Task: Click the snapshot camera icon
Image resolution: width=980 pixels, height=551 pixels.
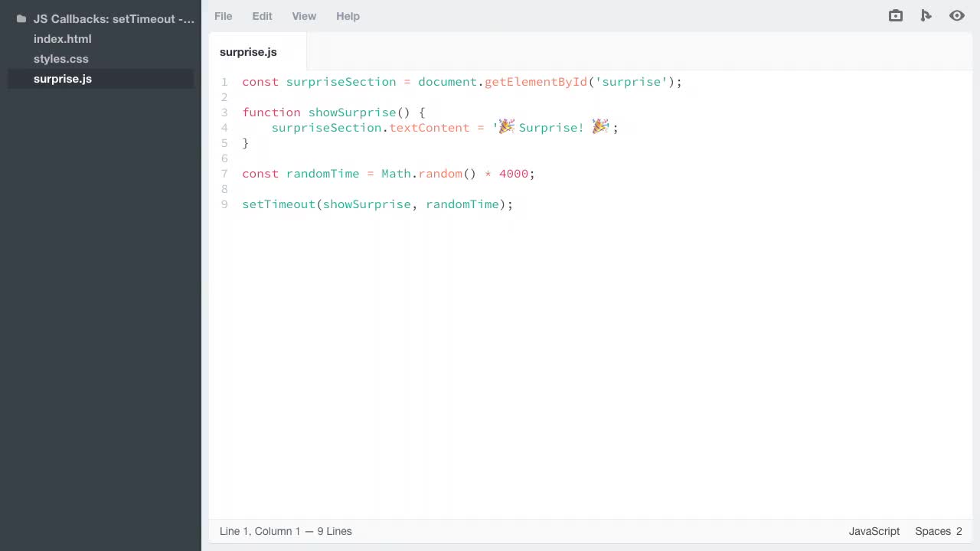Action: pos(895,16)
